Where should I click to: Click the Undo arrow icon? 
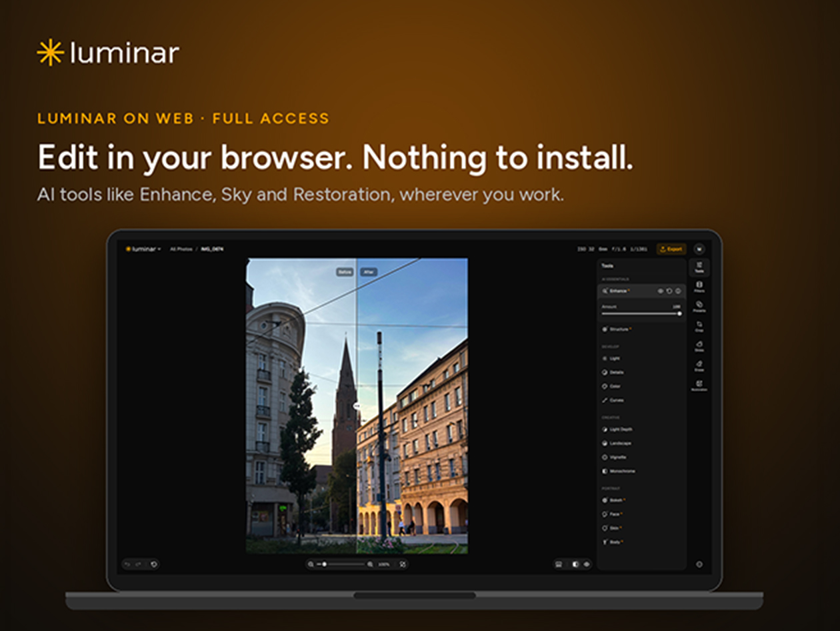pyautogui.click(x=127, y=564)
